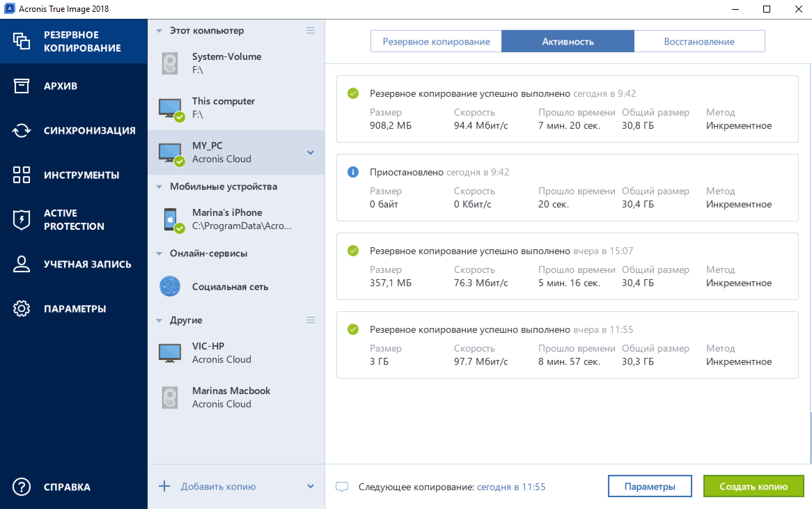
Task: Open the Active Protection shield icon
Action: [22, 219]
